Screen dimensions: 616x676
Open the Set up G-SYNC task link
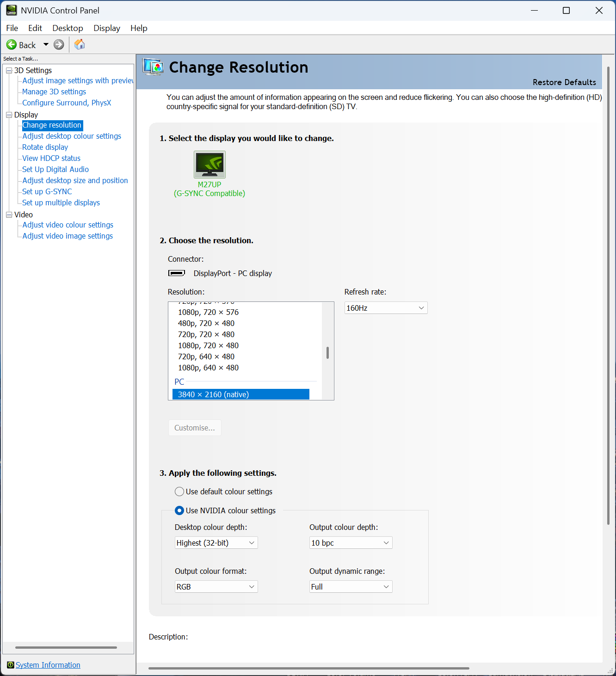coord(47,191)
